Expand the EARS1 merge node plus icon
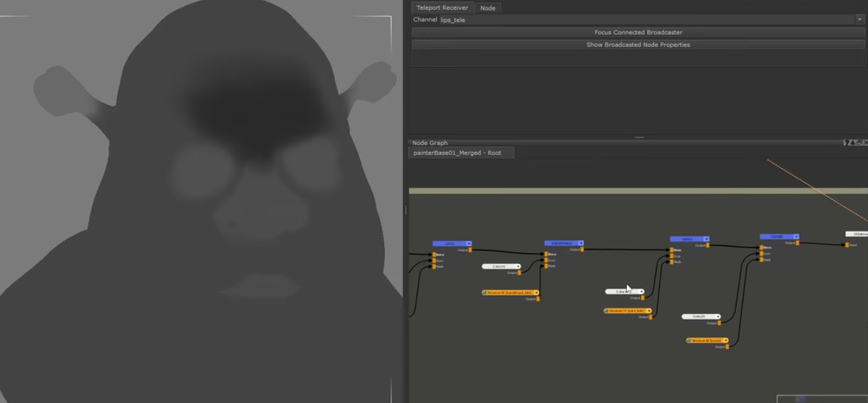The height and width of the screenshot is (403, 868). tap(706, 239)
